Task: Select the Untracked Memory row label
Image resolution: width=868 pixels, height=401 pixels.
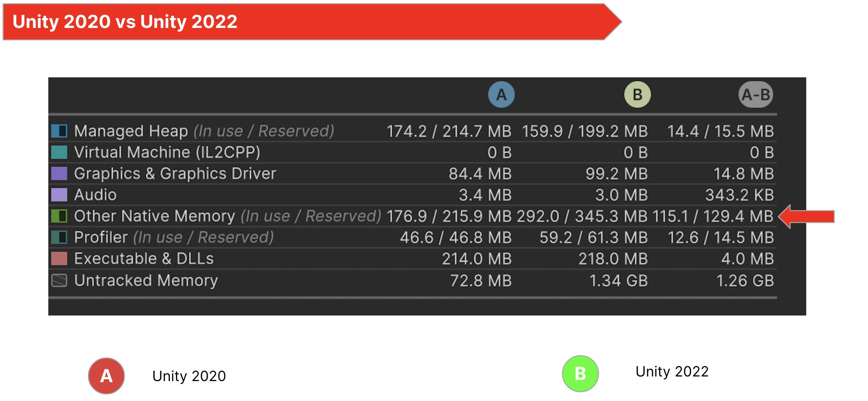Action: (x=146, y=281)
